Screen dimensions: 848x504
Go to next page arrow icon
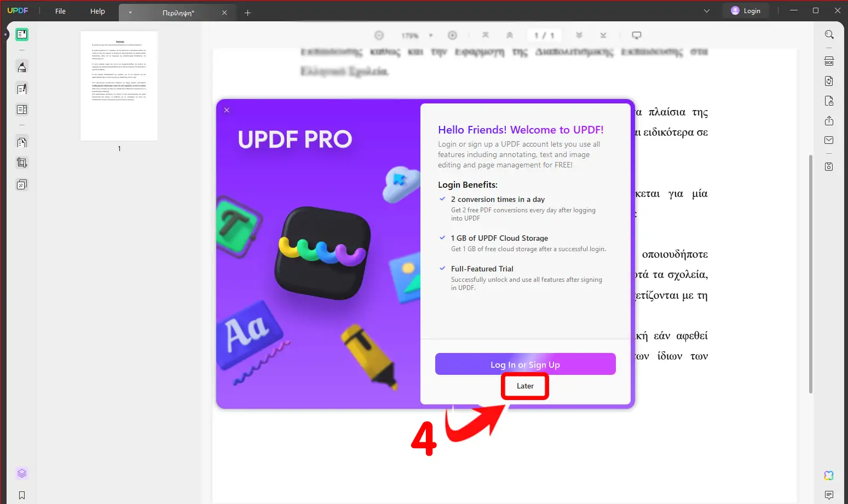pos(579,35)
